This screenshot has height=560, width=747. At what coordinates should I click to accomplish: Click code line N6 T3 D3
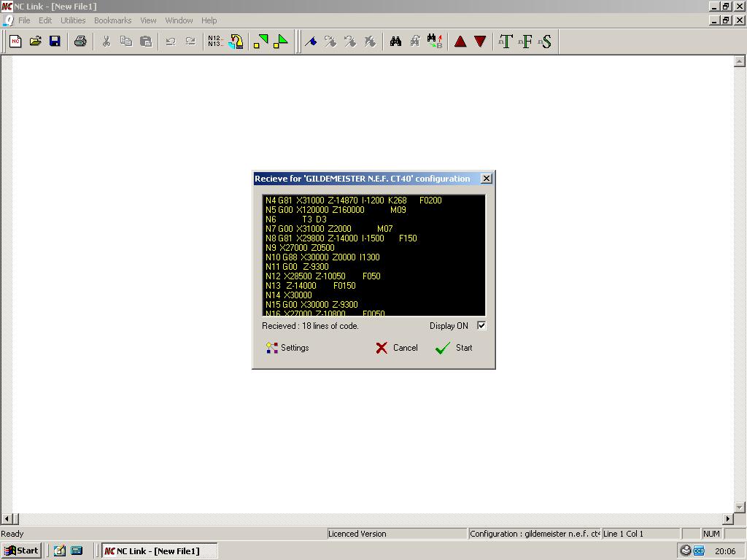296,219
